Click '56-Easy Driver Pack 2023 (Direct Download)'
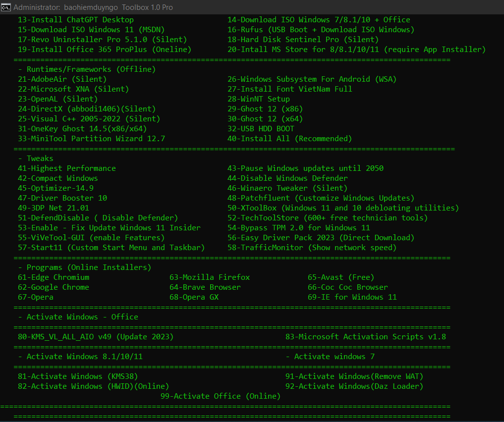504x422 pixels. tap(321, 238)
